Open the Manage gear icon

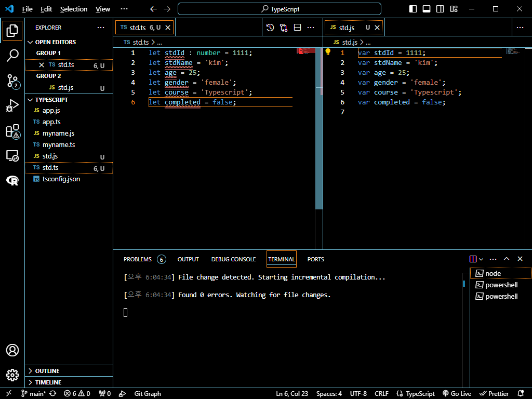tap(12, 375)
